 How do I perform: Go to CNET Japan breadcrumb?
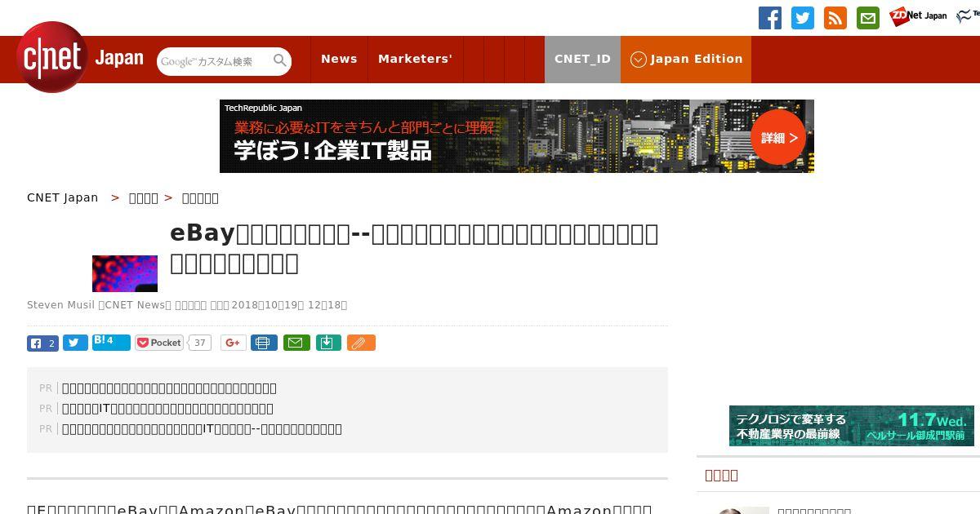62,197
